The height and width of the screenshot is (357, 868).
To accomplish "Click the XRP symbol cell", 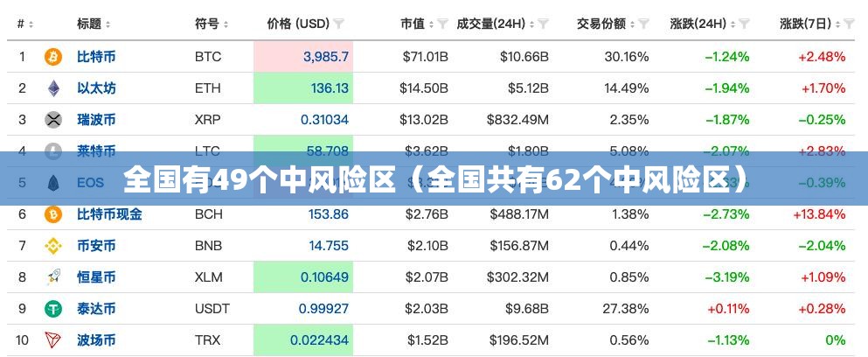I will tap(207, 120).
